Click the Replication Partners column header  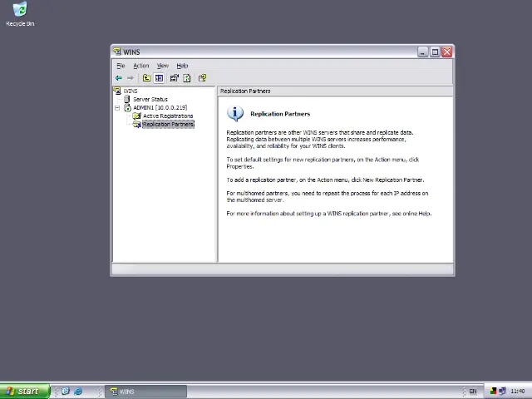(x=335, y=91)
